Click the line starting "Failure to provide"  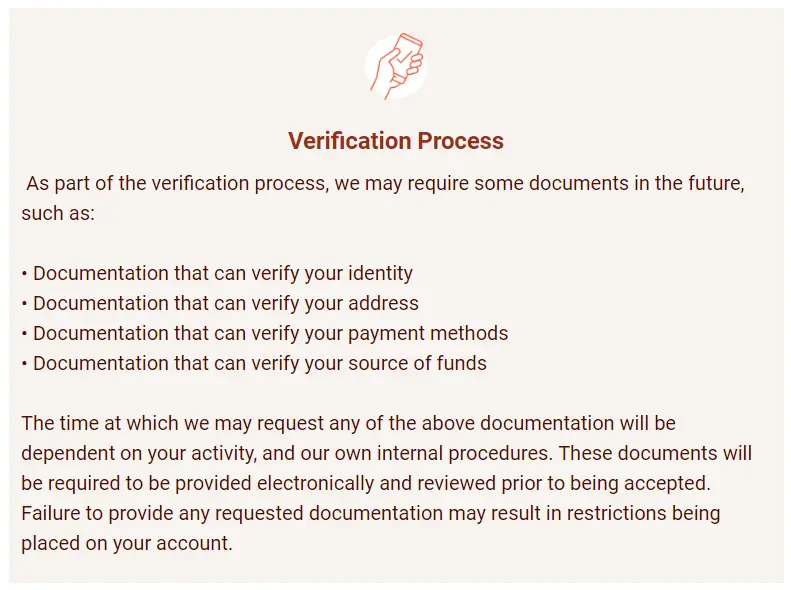tap(371, 513)
